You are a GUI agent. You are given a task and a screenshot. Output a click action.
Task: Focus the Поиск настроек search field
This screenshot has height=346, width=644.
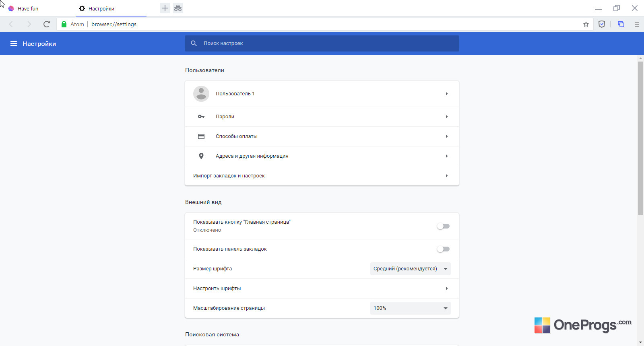(322, 43)
